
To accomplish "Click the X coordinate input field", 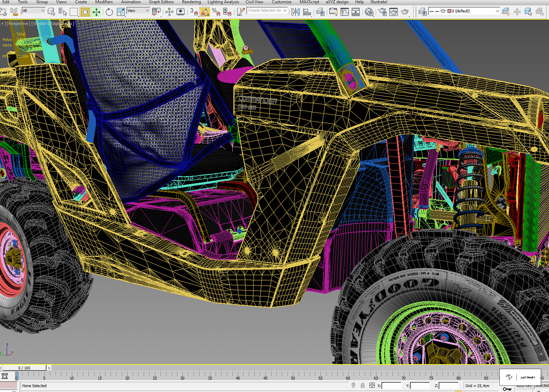I will tap(391, 386).
